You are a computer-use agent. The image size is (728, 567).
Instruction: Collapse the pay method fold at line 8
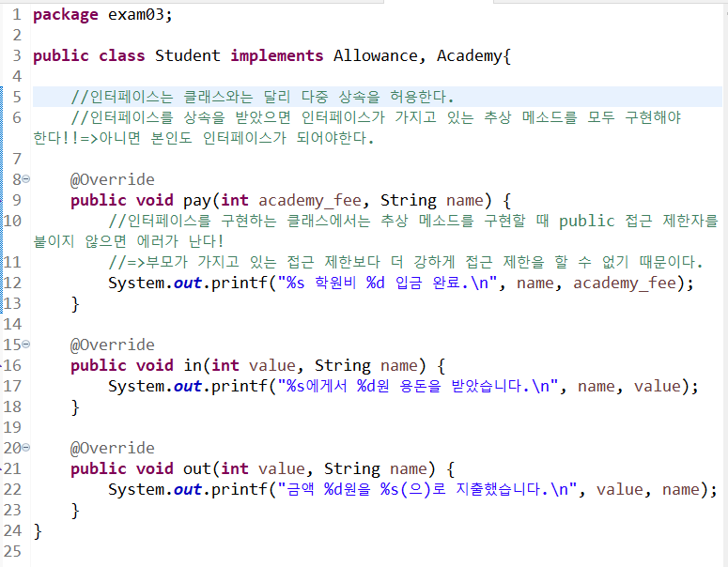coord(26,179)
